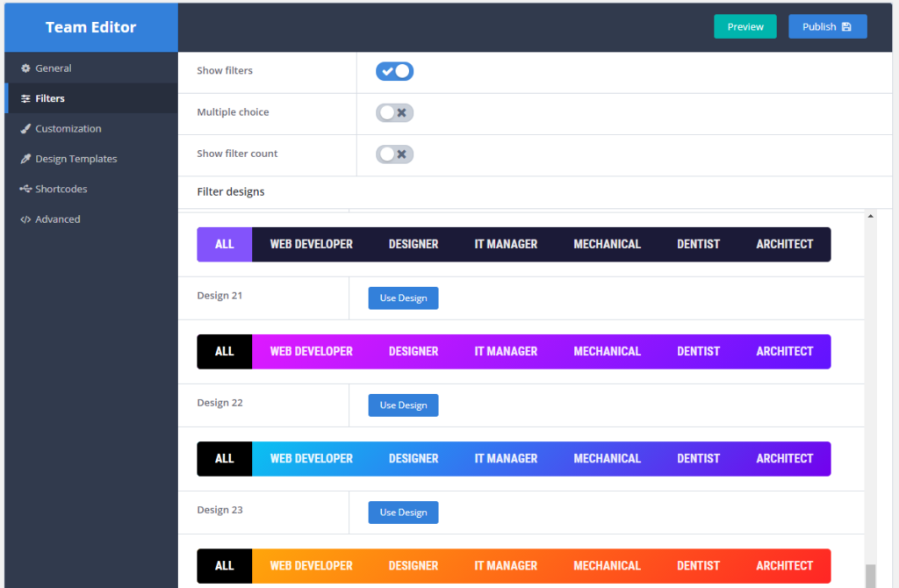Turn on Show filter count
The image size is (899, 588).
coord(394,154)
